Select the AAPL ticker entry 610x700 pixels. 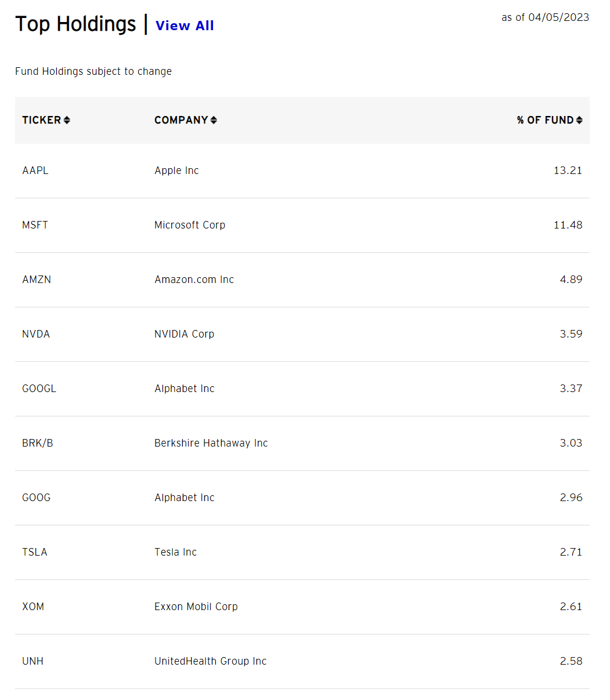point(35,170)
